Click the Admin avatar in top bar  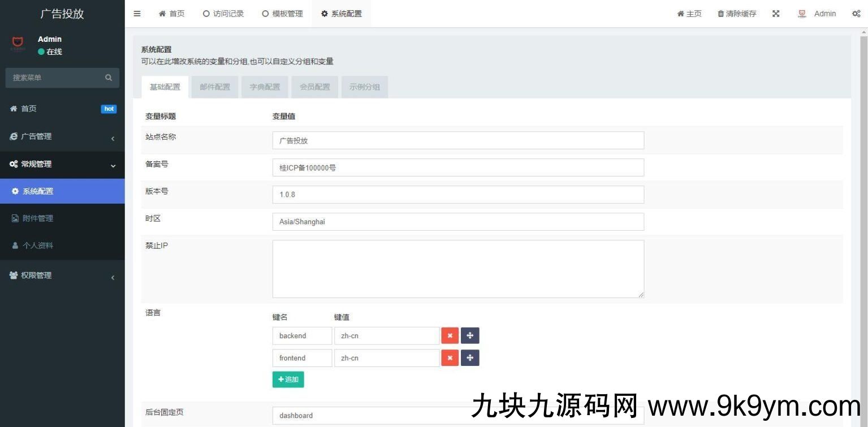click(x=802, y=14)
